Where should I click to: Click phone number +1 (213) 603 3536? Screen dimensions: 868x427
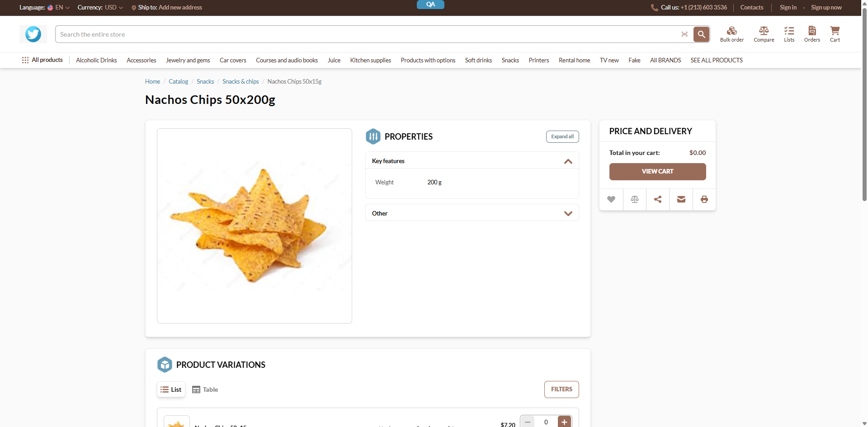pos(704,8)
